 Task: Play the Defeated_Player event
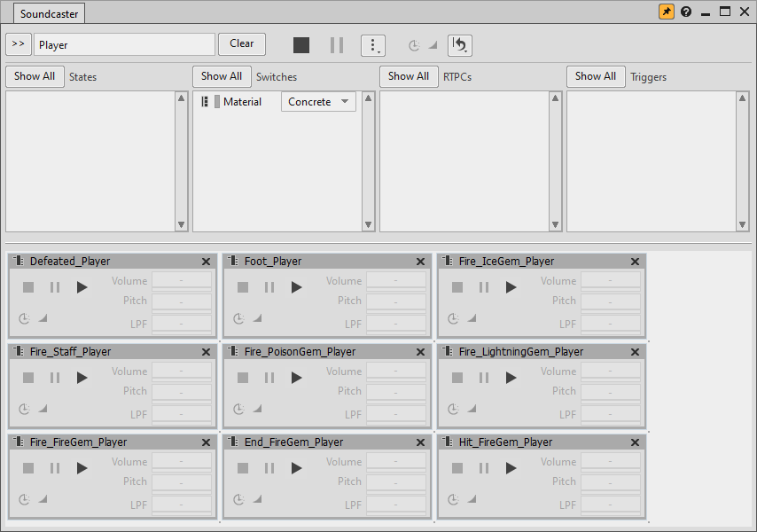[x=82, y=287]
